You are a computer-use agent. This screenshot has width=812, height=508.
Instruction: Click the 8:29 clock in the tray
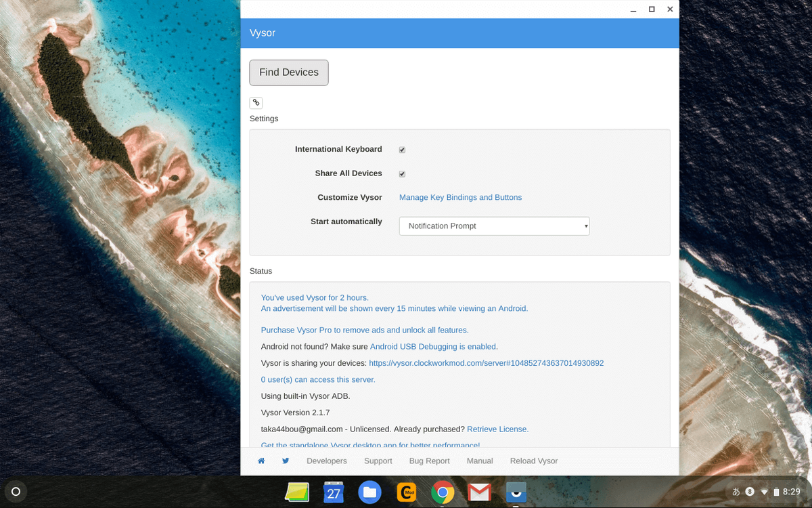click(x=791, y=492)
